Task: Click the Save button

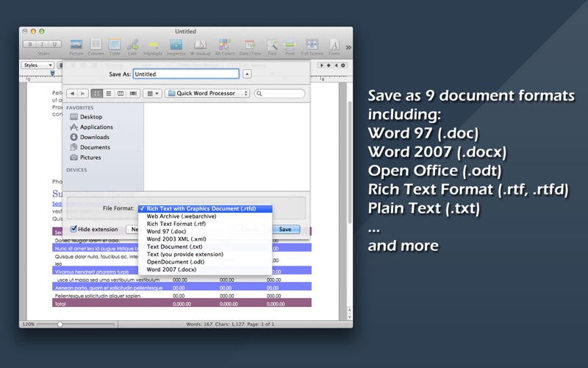Action: 285,229
